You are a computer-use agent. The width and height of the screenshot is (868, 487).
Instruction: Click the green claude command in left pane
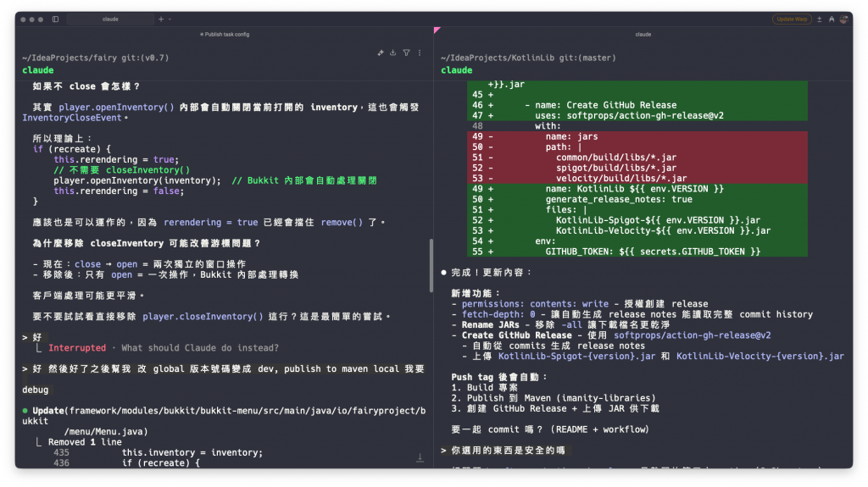pos(37,70)
